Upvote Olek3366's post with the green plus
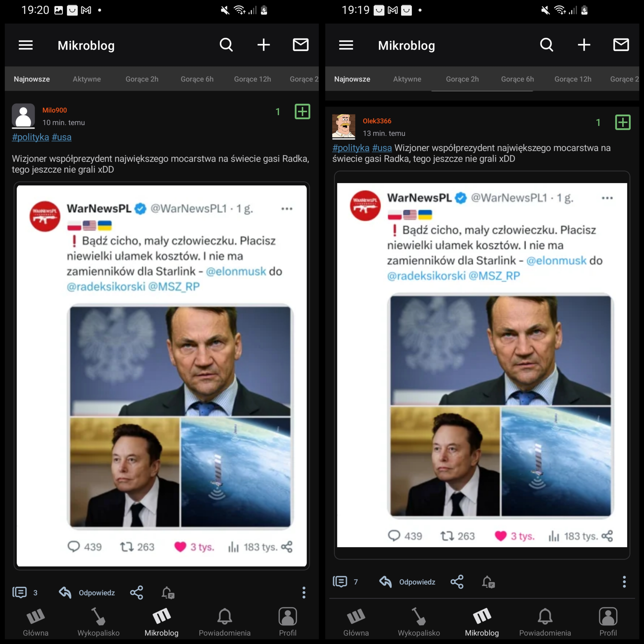This screenshot has width=644, height=644. [623, 122]
